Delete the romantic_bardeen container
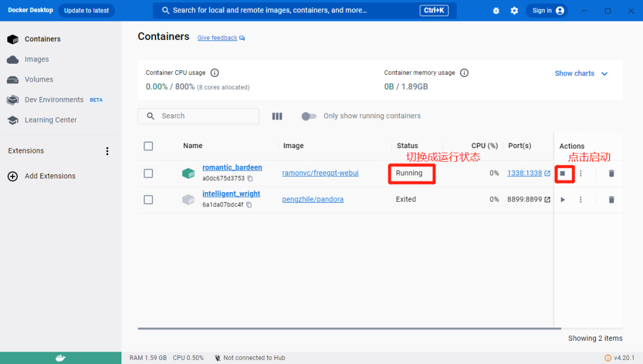This screenshot has width=643, height=364. pyautogui.click(x=611, y=174)
